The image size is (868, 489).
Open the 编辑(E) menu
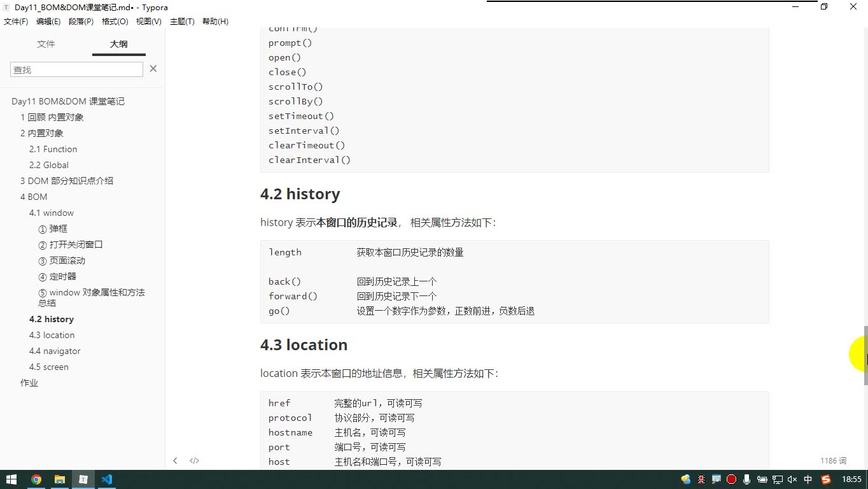[x=48, y=21]
